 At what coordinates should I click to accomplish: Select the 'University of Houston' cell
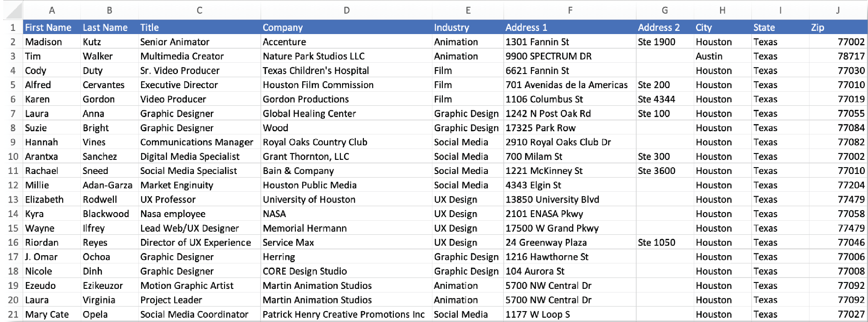point(347,199)
